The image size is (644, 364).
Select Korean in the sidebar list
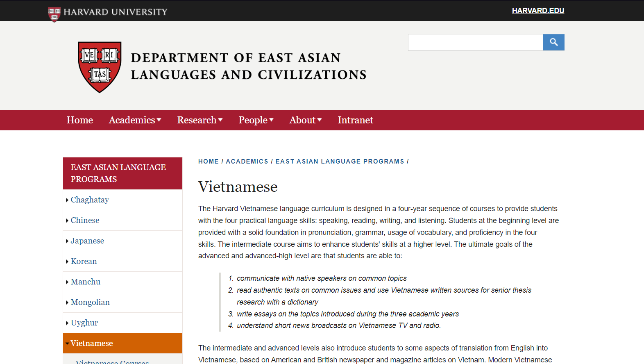pos(84,261)
